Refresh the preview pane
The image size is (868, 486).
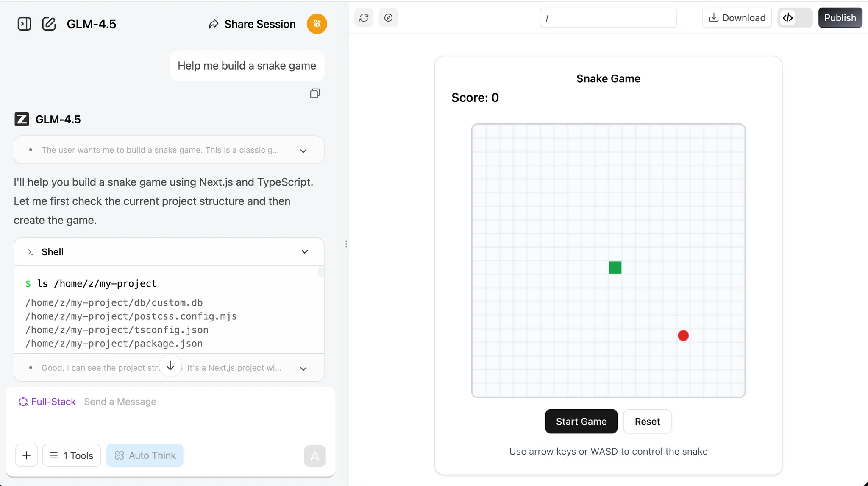[364, 18]
